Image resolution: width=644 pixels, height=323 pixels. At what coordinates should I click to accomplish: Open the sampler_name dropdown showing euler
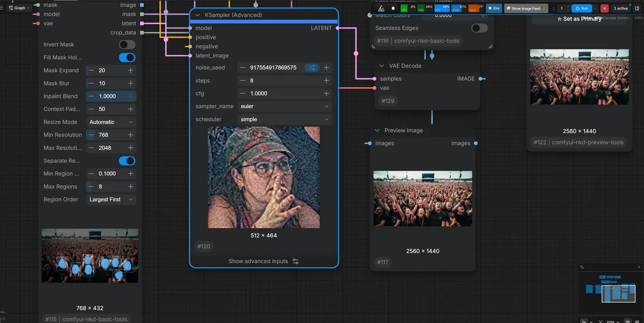coord(285,106)
